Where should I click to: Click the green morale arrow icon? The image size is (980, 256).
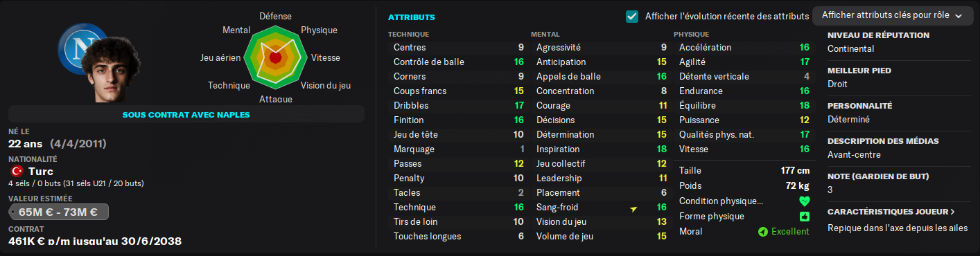pos(763,232)
